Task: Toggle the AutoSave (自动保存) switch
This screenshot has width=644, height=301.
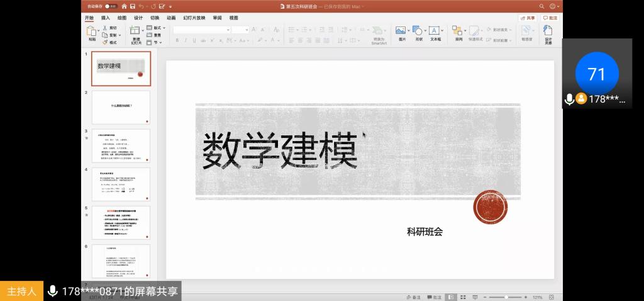Action: click(x=111, y=6)
